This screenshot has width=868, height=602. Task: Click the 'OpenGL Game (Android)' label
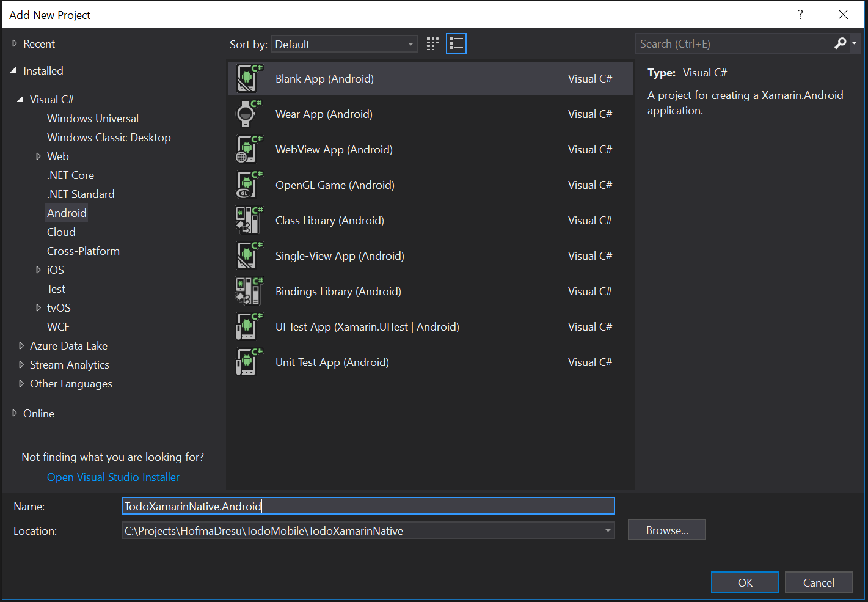click(x=335, y=185)
